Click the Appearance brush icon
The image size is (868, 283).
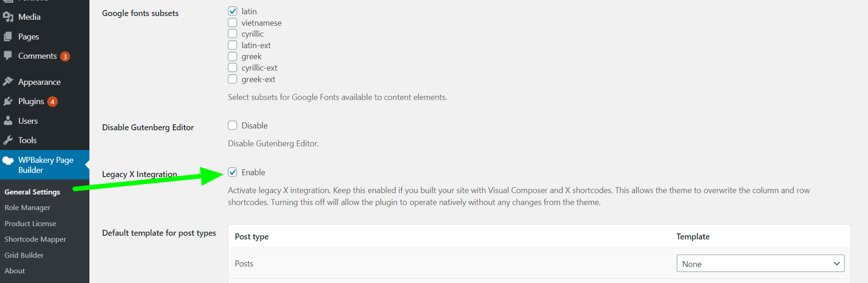click(9, 82)
